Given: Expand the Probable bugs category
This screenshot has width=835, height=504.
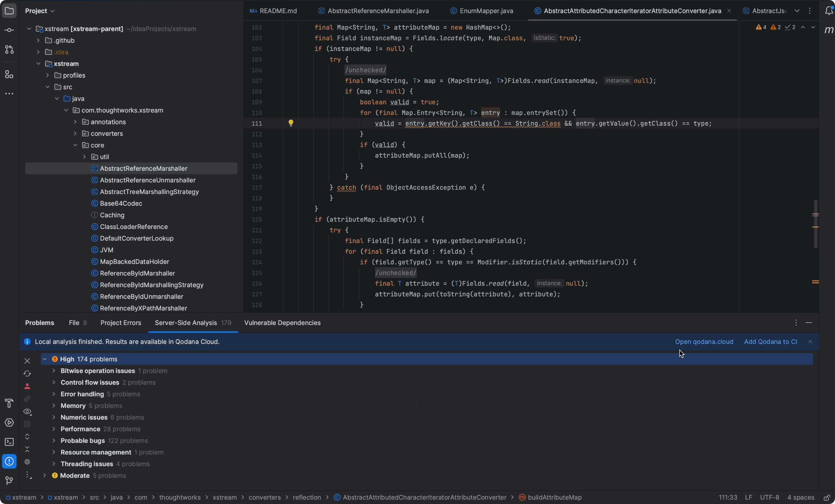Looking at the screenshot, I should click(54, 441).
